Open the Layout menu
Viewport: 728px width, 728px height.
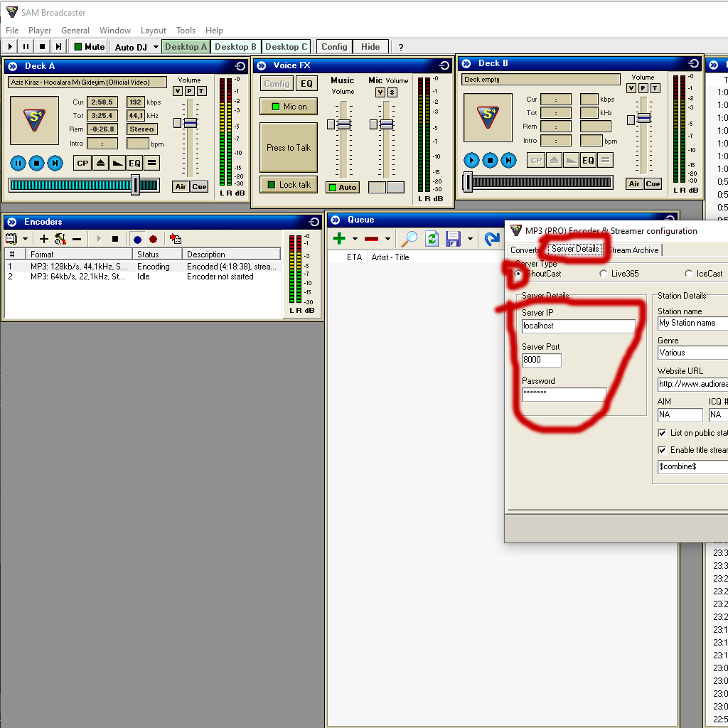click(154, 30)
